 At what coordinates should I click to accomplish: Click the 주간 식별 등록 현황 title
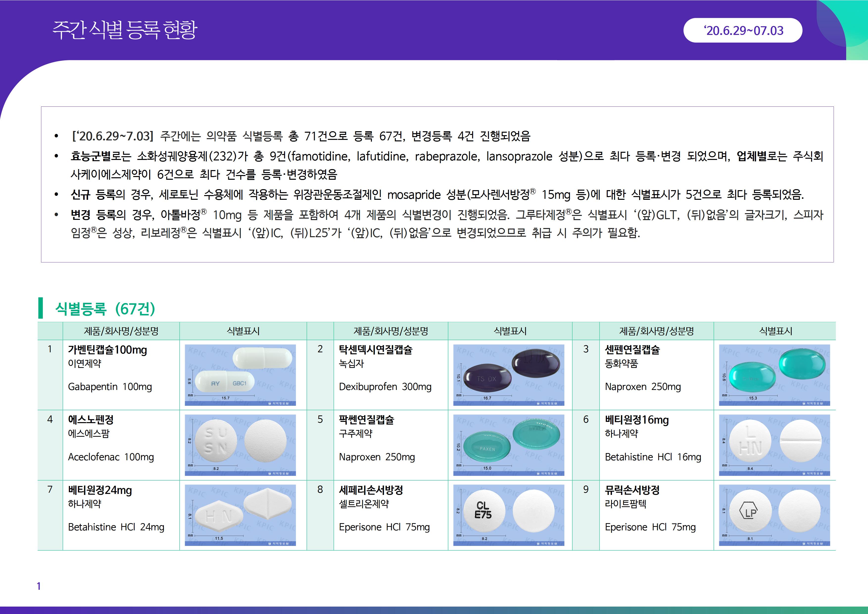pyautogui.click(x=125, y=30)
